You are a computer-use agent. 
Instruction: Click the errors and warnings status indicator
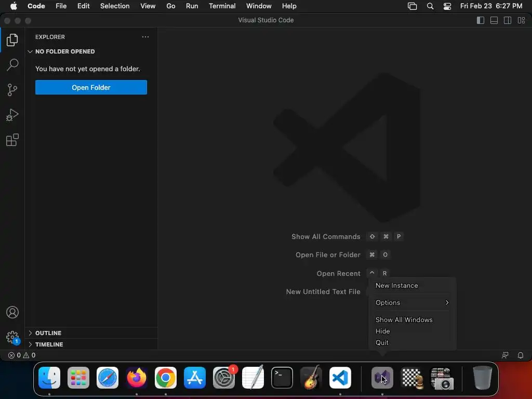pyautogui.click(x=22, y=355)
